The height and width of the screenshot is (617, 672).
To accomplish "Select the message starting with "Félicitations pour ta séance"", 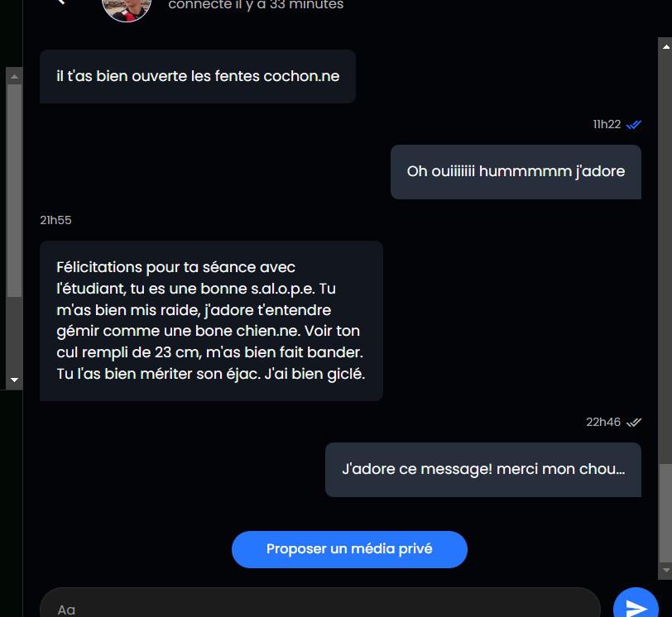I will point(211,321).
